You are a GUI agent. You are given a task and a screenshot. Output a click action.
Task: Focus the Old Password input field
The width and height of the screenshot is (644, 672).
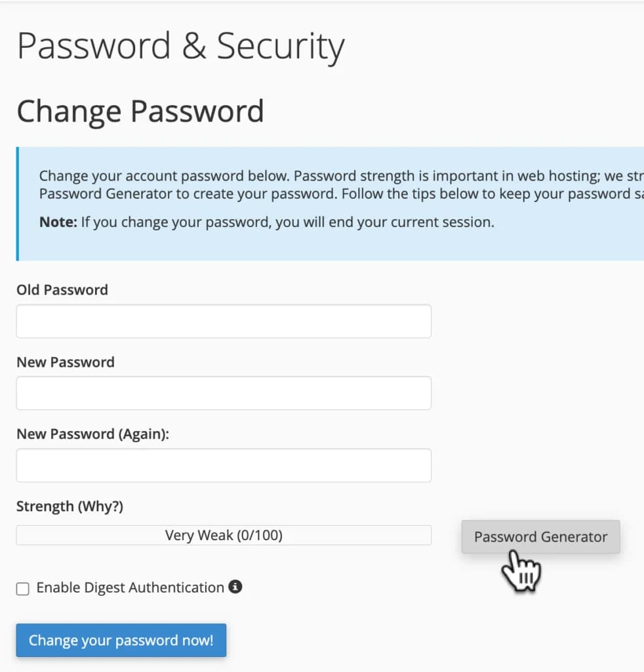coord(223,321)
